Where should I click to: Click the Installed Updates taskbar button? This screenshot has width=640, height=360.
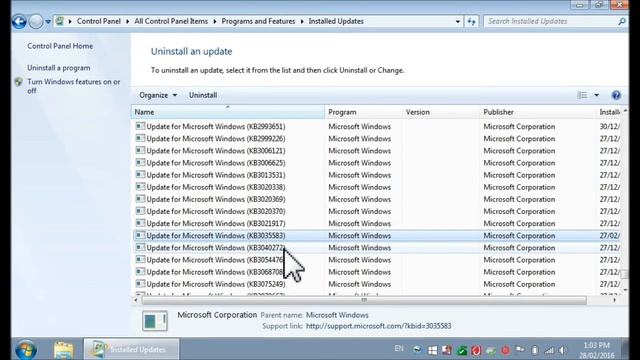coord(131,350)
